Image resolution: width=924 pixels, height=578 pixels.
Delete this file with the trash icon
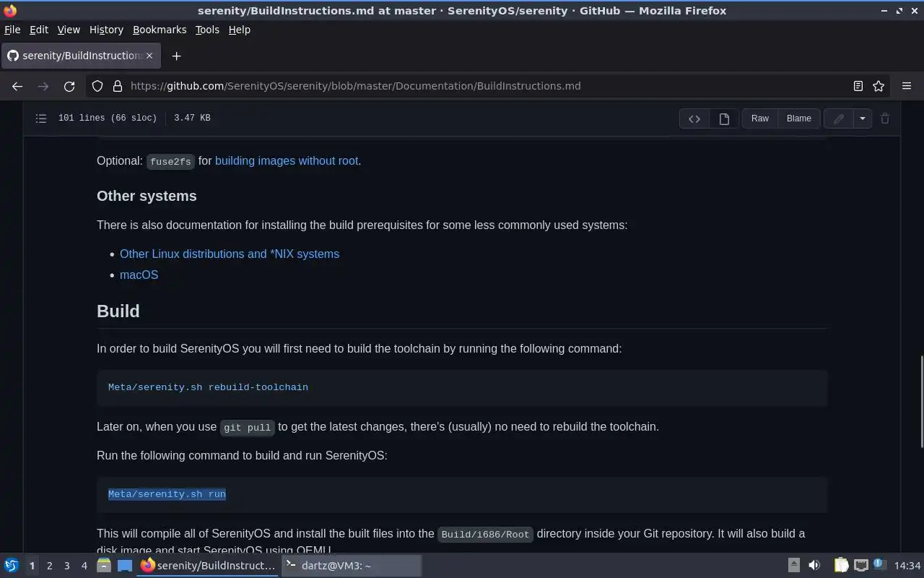point(885,118)
